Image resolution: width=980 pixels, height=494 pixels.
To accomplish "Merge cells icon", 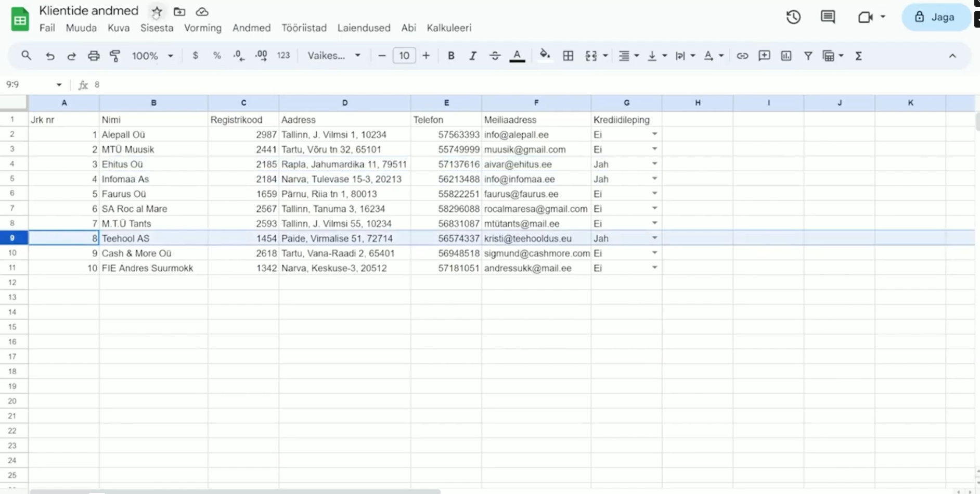I will click(x=591, y=56).
